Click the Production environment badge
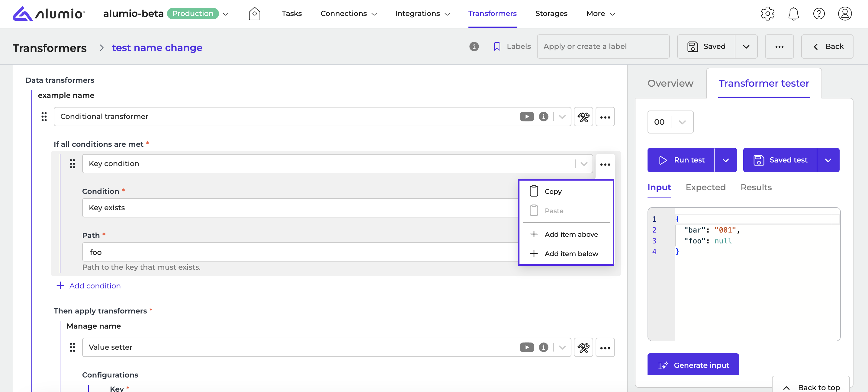868x392 pixels. coord(193,14)
